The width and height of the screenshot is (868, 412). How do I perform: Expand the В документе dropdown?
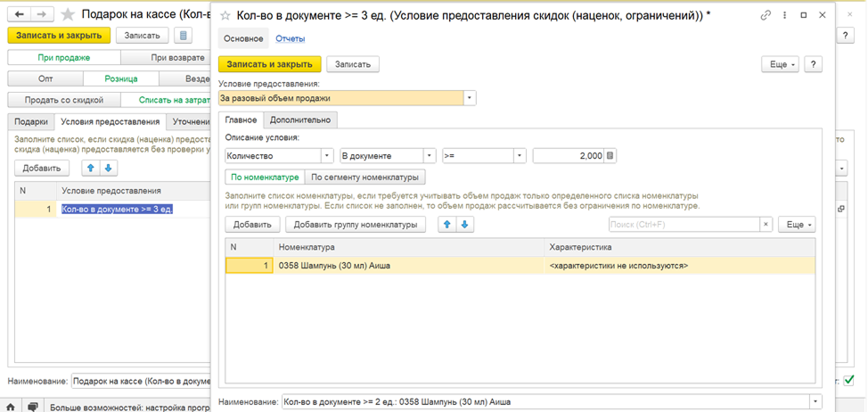pyautogui.click(x=429, y=156)
